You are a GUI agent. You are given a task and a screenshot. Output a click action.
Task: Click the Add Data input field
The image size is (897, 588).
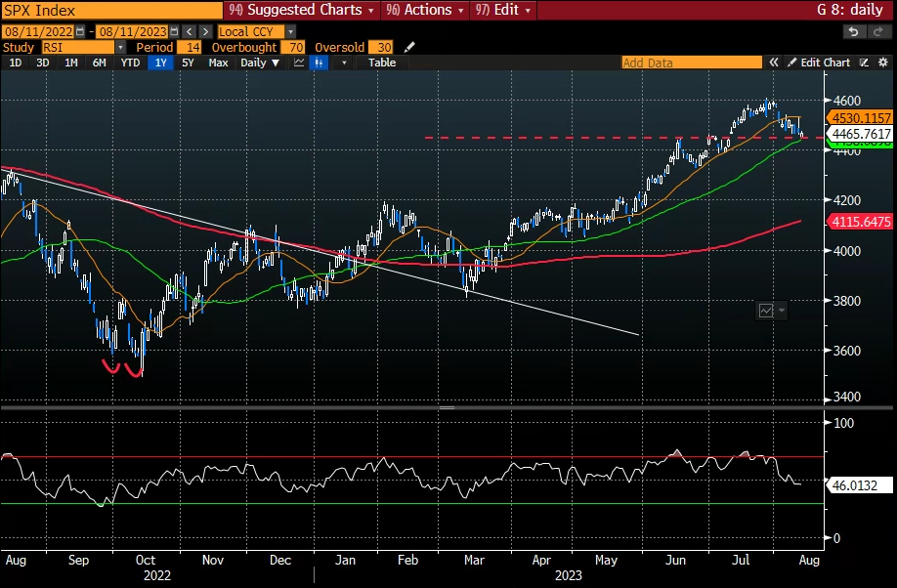[x=692, y=63]
